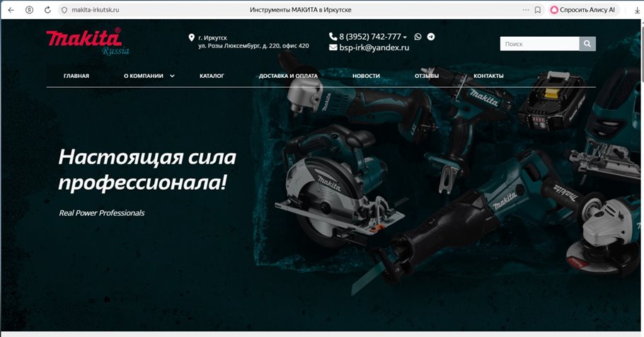
Task: Open the ГЛАВНАЯ menu item
Action: click(76, 76)
